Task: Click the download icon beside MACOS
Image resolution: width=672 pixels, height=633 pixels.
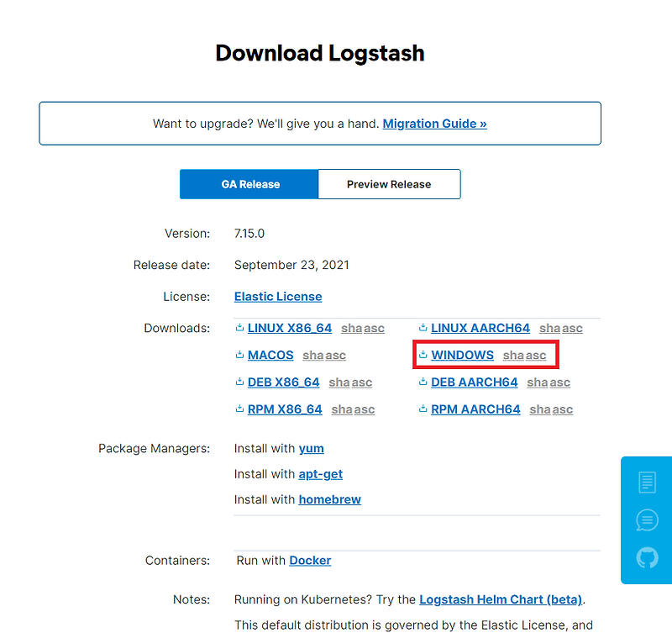Action: [x=239, y=355]
